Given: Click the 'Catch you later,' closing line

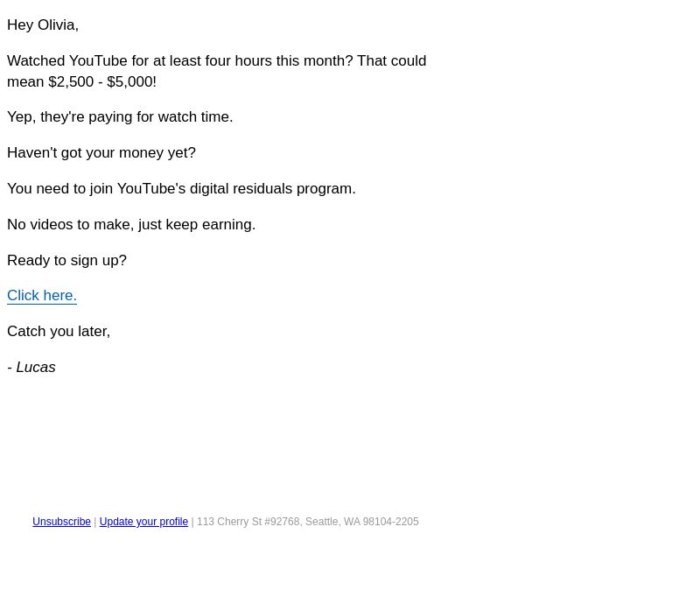Looking at the screenshot, I should coord(59,331).
